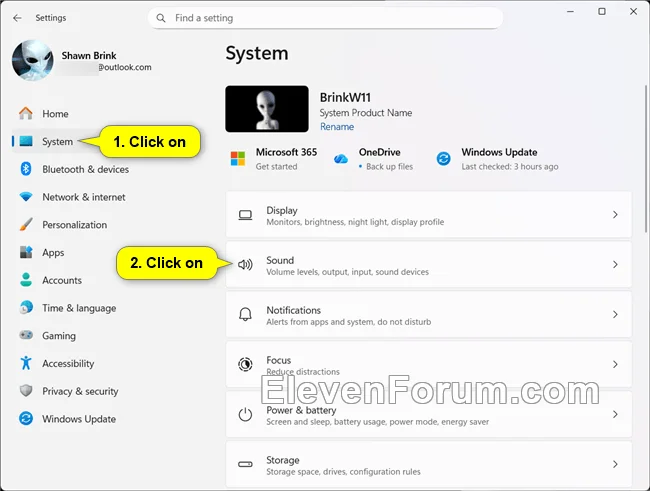Click the Display laptop icon

tap(245, 215)
